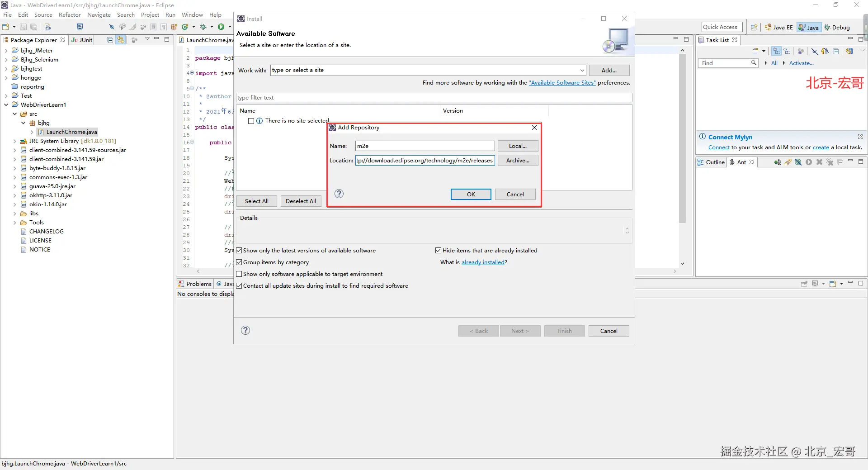868x470 pixels.
Task: Expand the hongge project
Action: tap(6, 78)
